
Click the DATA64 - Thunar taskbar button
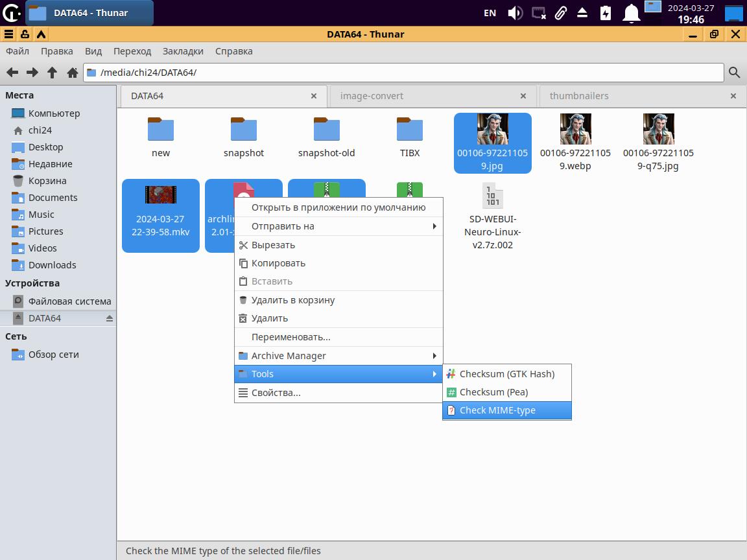(89, 13)
